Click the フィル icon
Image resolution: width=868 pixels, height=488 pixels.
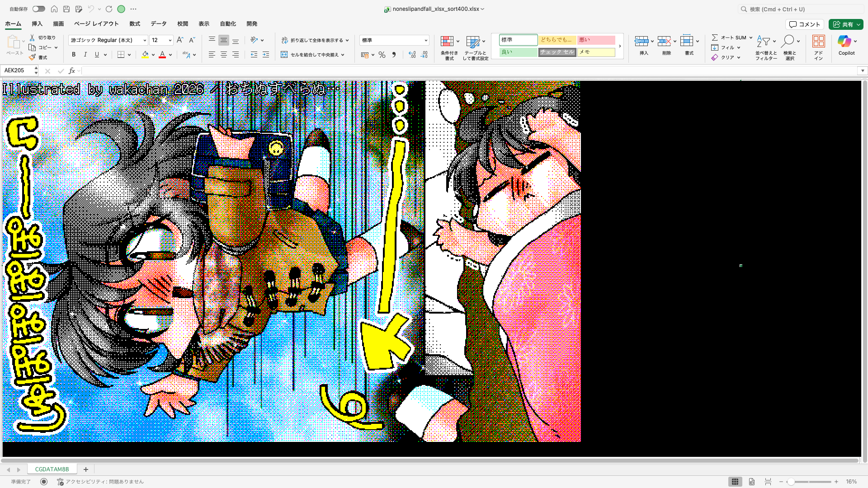tap(715, 47)
